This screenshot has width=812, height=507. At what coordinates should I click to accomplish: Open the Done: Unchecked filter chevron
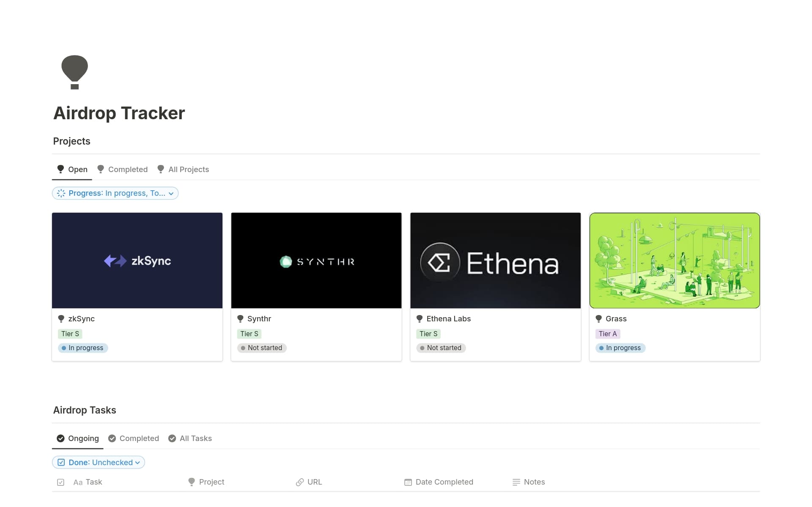(x=137, y=463)
